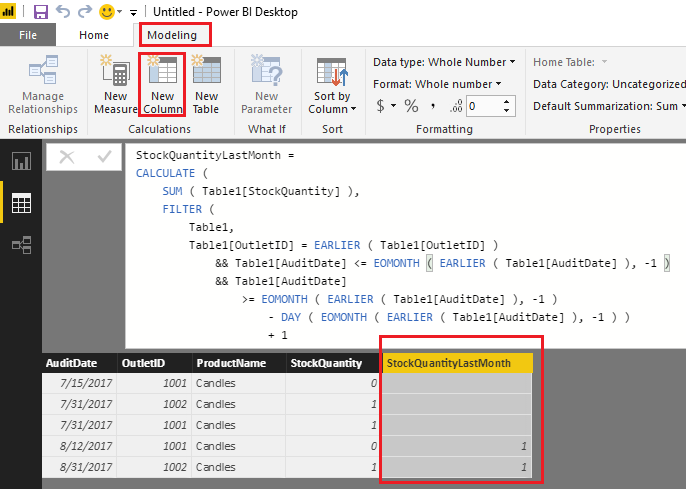Switch to Relationships view in sidebar
This screenshot has height=489, width=686.
[x=21, y=244]
